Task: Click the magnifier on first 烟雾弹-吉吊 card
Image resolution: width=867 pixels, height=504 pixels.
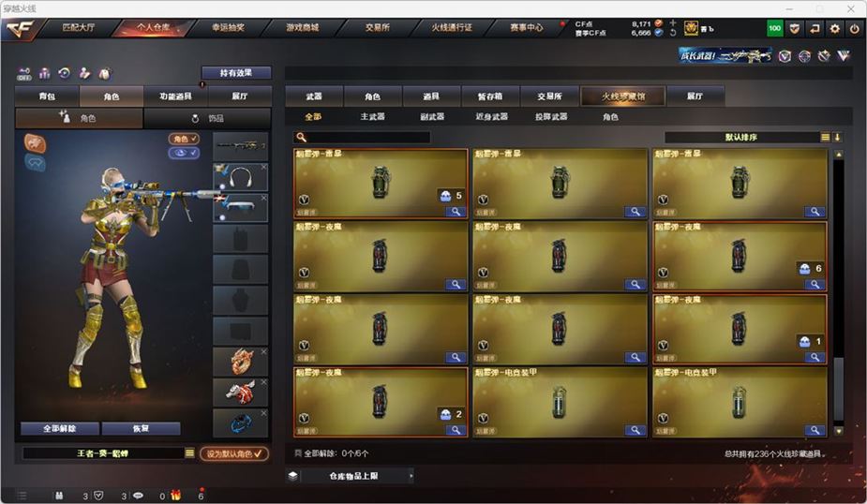Action: click(x=456, y=212)
